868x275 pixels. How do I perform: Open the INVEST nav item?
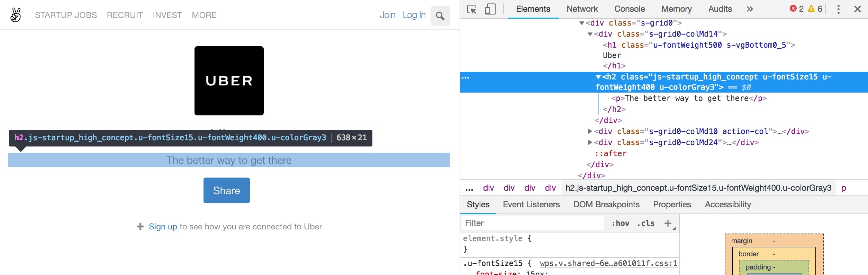click(168, 15)
